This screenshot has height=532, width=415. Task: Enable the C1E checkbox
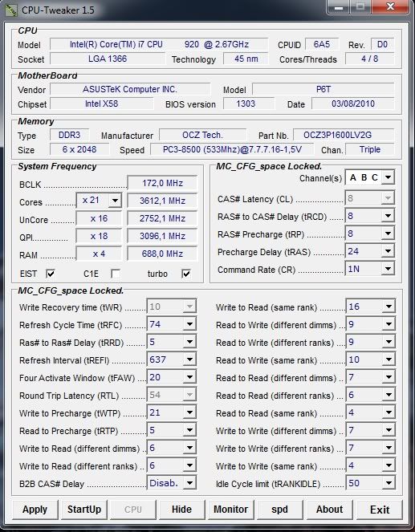pyautogui.click(x=116, y=274)
